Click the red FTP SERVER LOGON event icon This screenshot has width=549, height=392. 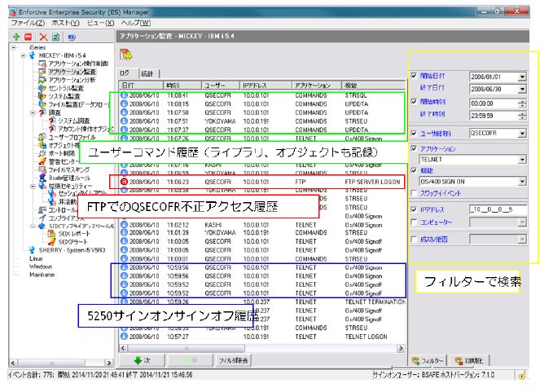(124, 182)
